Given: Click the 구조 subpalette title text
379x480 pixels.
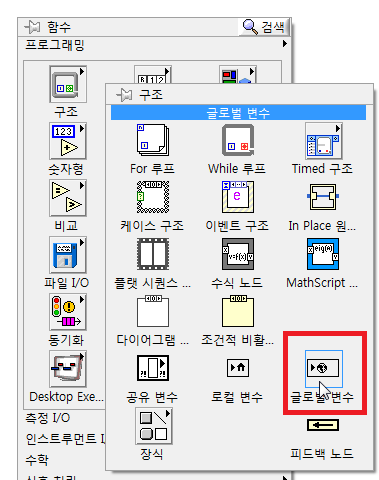Looking at the screenshot, I should coord(151,95).
